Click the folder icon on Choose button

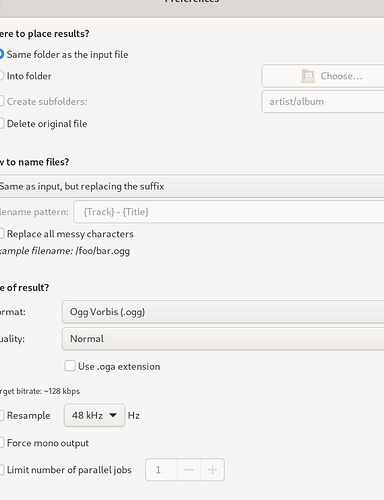coord(308,76)
